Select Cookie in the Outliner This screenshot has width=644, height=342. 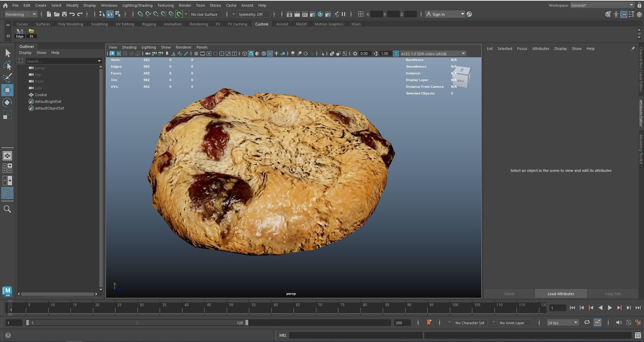(41, 95)
